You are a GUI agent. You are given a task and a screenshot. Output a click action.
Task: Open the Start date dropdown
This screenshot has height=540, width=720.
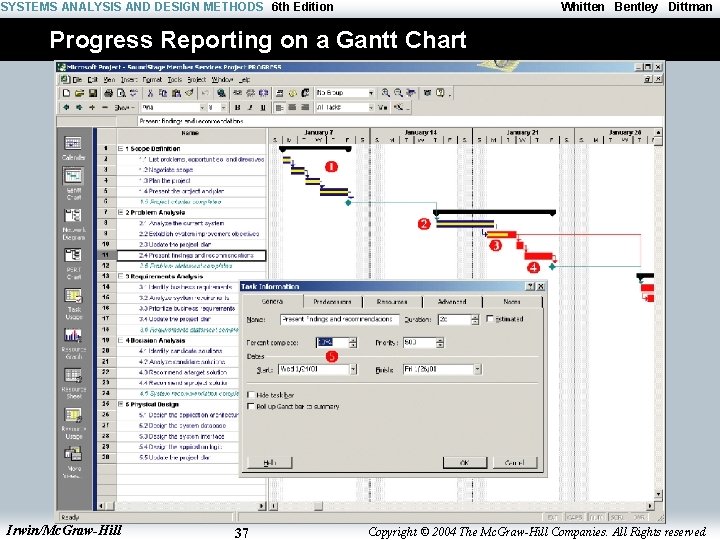353,369
